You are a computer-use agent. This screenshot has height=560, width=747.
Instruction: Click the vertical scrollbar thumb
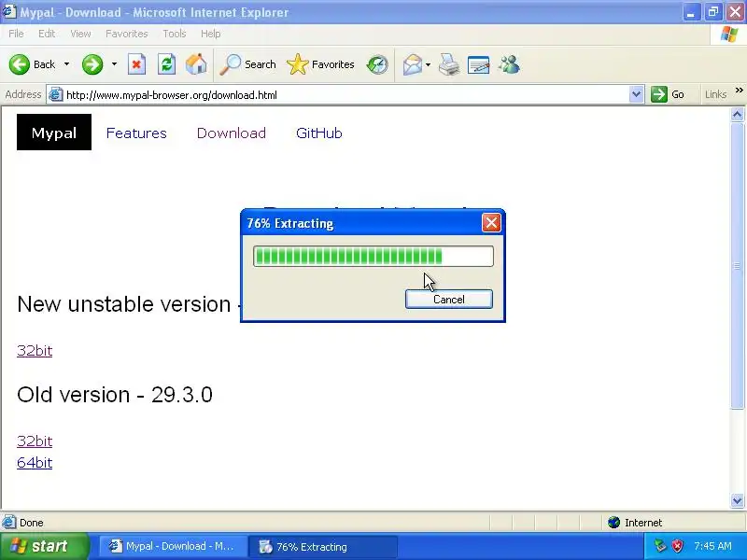tap(737, 265)
